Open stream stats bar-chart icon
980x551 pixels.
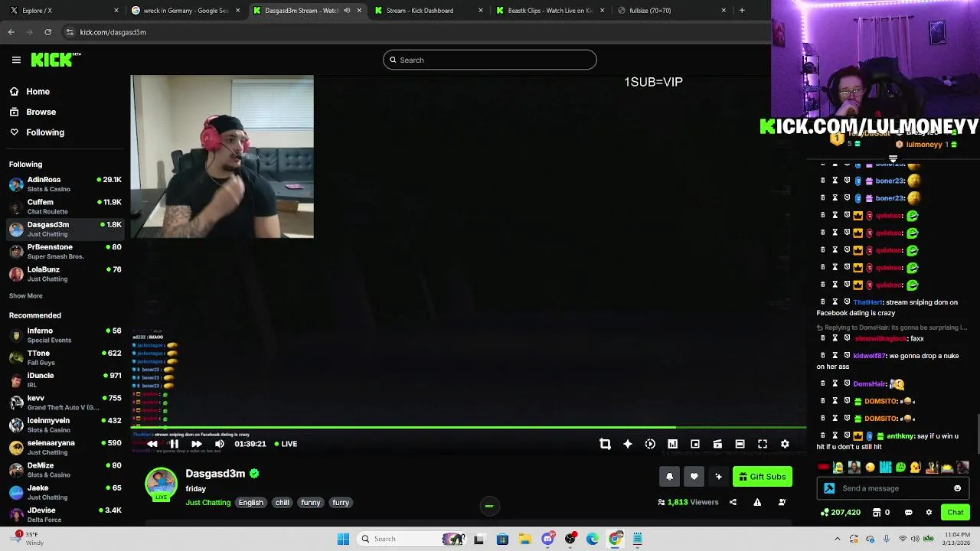(x=672, y=444)
